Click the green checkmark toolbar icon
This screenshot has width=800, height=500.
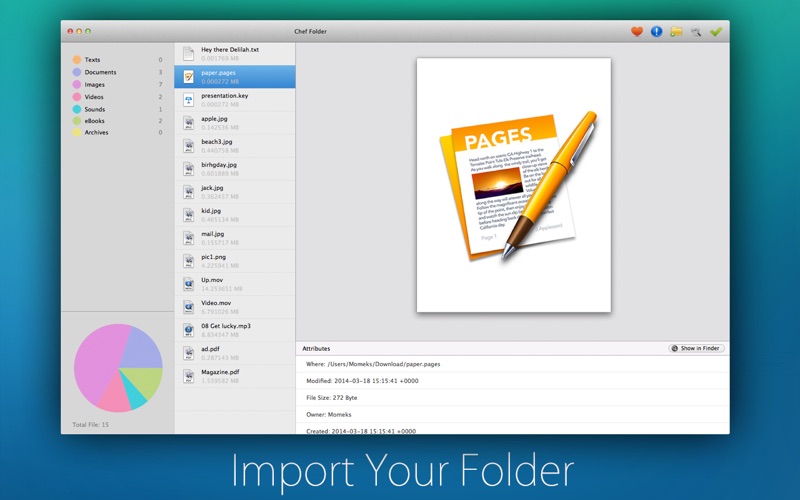[x=716, y=32]
